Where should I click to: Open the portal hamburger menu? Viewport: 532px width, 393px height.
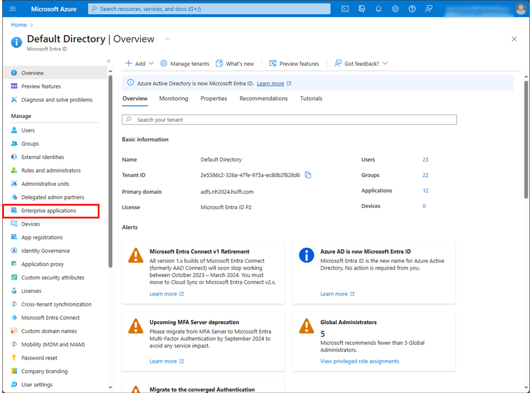(12, 9)
